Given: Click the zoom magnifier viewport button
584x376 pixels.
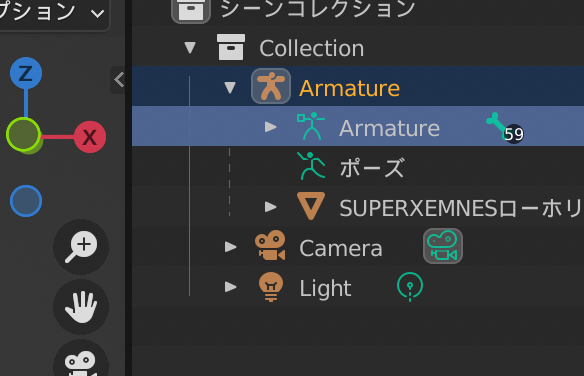Looking at the screenshot, I should pos(81,247).
